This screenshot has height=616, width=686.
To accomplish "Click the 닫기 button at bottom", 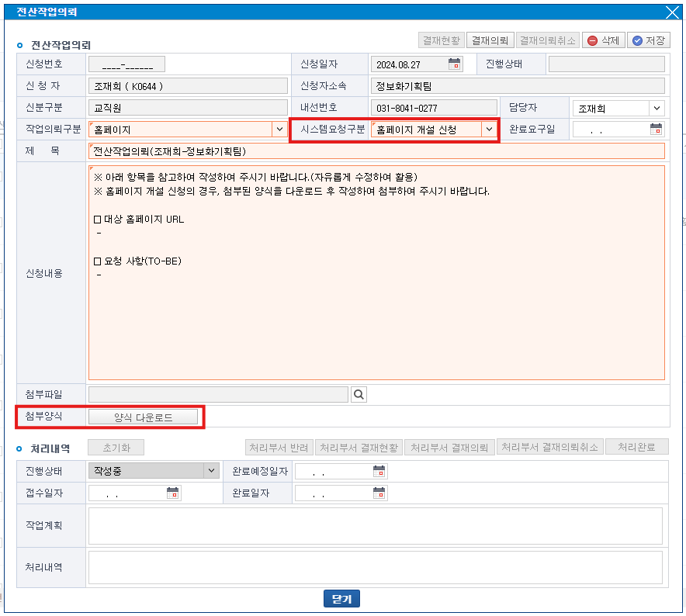I will coord(341,599).
